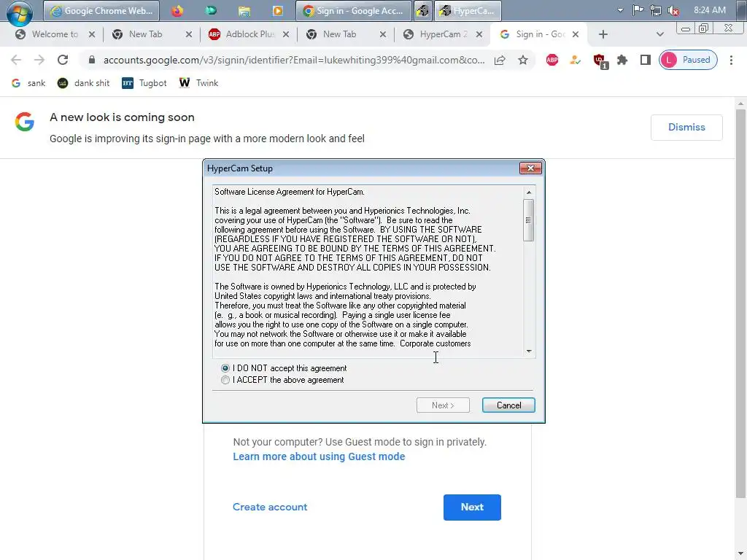
Task: Open the extension with the green checkmark
Action: pos(576,60)
